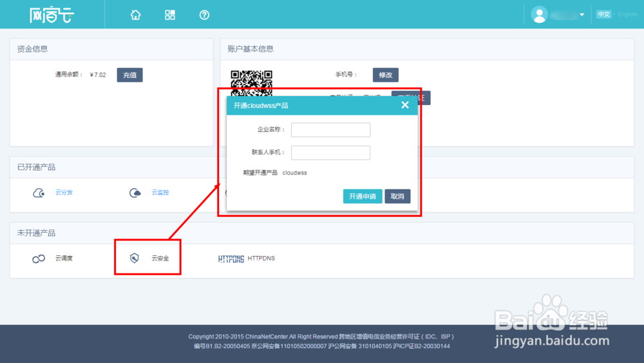Focus the 企业名称 input field
The image size is (644, 363).
pyautogui.click(x=330, y=130)
